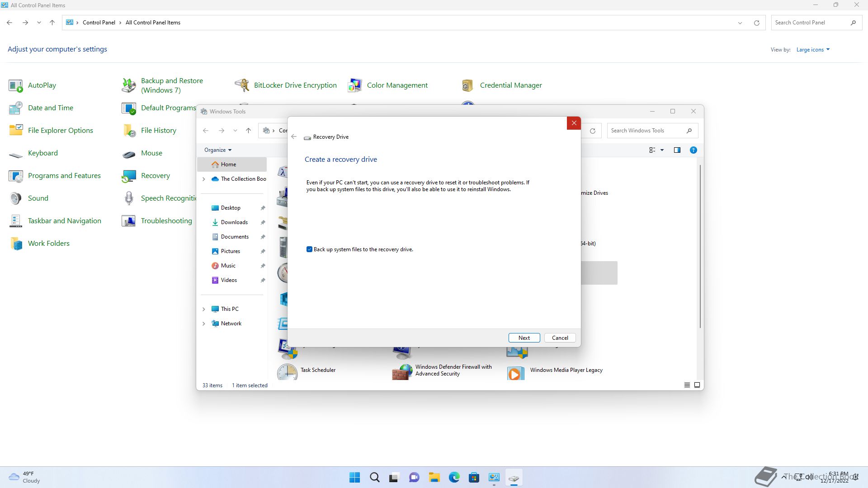The height and width of the screenshot is (488, 868).
Task: Open recent locations dropdown in Control Panel
Action: [39, 23]
